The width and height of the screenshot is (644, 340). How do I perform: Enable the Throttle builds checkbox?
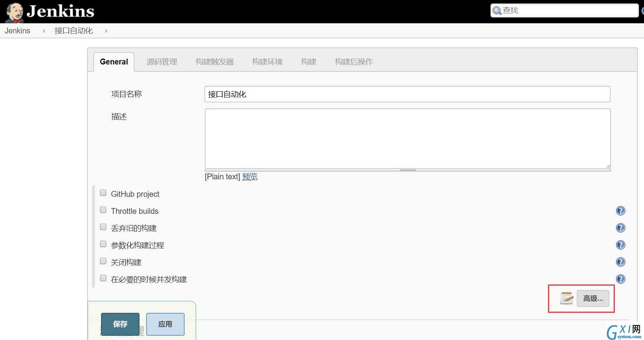click(103, 210)
